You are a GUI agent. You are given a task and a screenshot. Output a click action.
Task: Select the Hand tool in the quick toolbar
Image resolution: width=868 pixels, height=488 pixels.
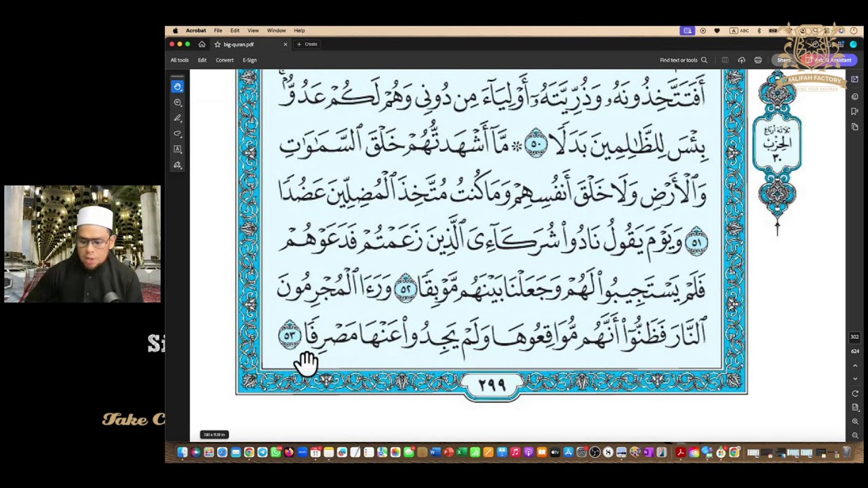[178, 87]
